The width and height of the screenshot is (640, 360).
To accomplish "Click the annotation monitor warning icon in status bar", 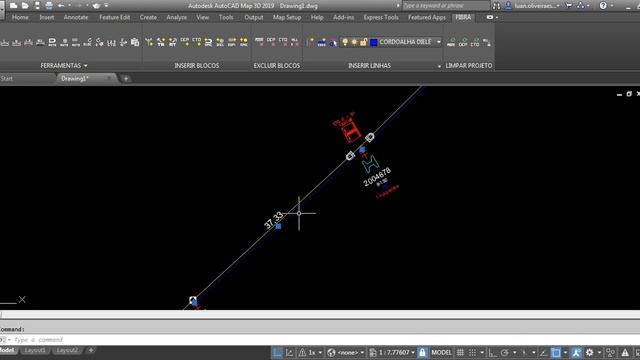I will click(625, 352).
